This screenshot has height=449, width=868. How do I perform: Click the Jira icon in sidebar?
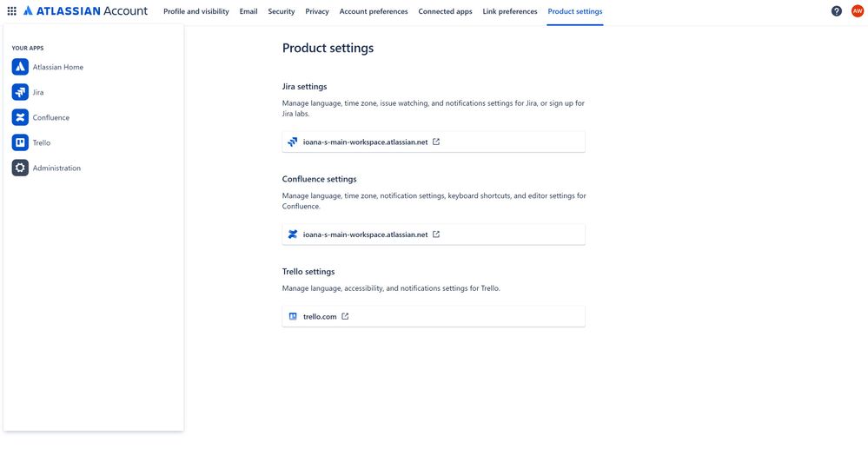pos(20,92)
